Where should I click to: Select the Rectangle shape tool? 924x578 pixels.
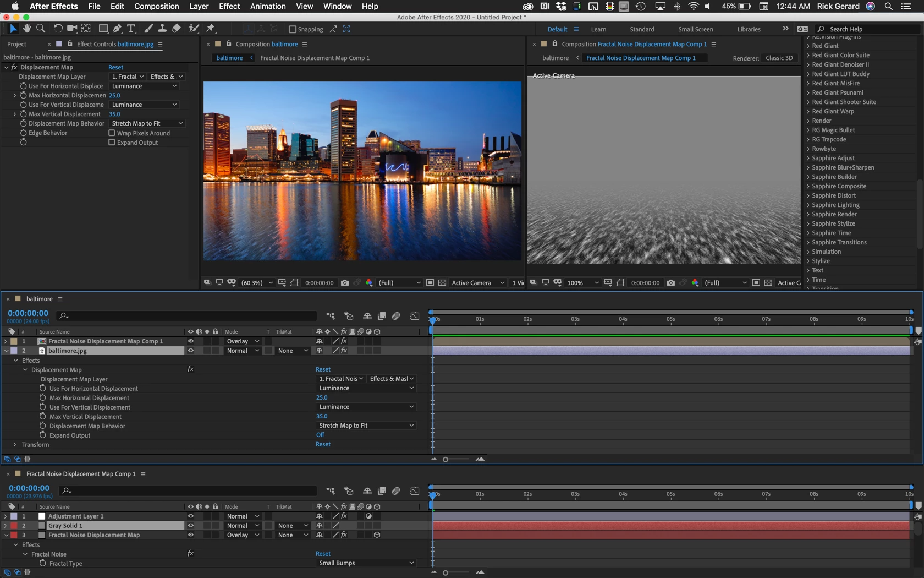[103, 29]
